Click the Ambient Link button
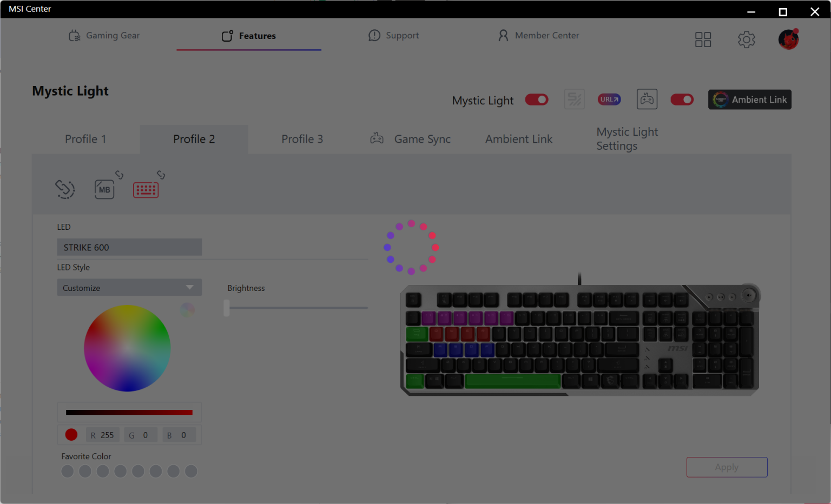This screenshot has height=504, width=831. coord(750,100)
